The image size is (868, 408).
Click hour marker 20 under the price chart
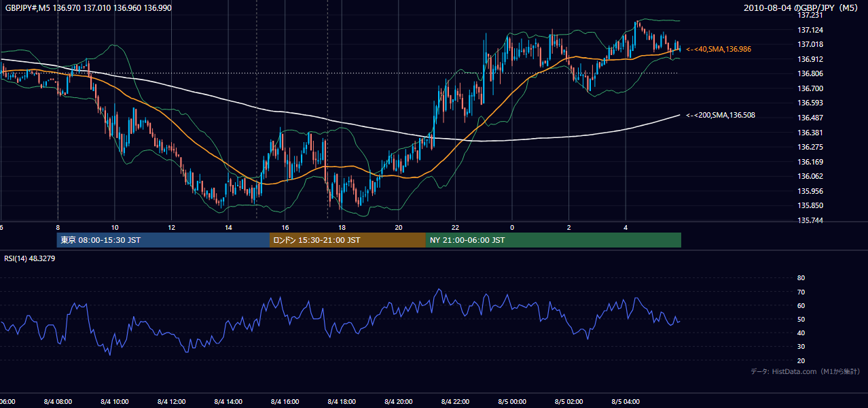[x=399, y=227]
